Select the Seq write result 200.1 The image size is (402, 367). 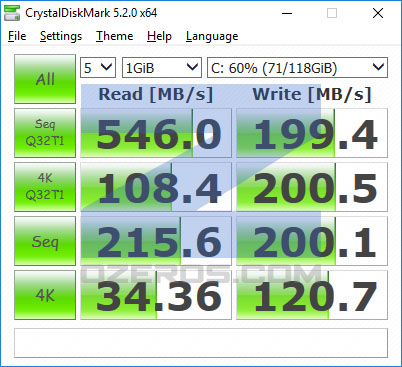pos(312,241)
